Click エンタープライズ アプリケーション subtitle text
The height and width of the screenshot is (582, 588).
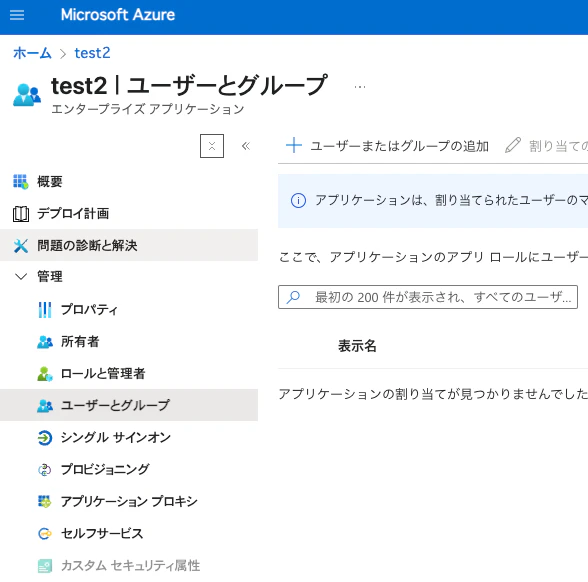click(x=148, y=109)
